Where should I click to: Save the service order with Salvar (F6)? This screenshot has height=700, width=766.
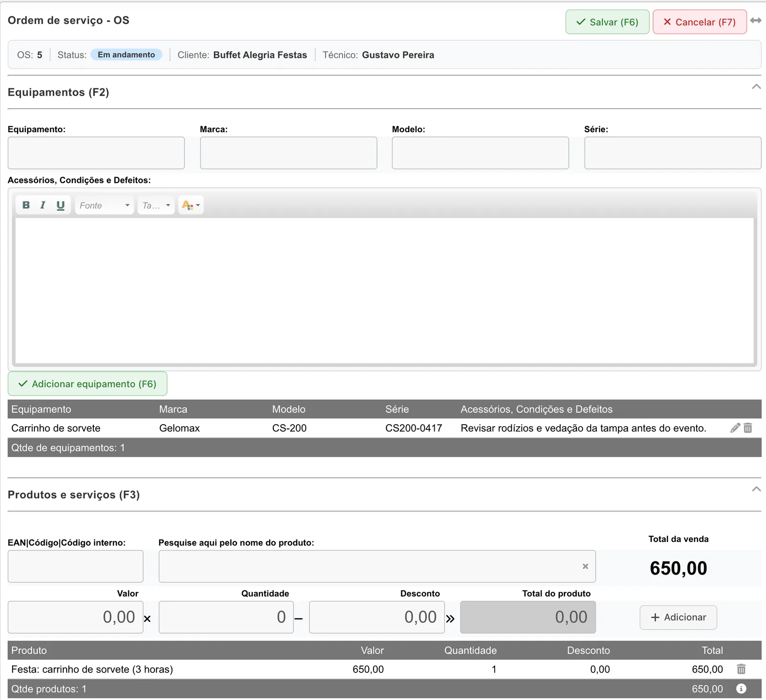click(607, 22)
